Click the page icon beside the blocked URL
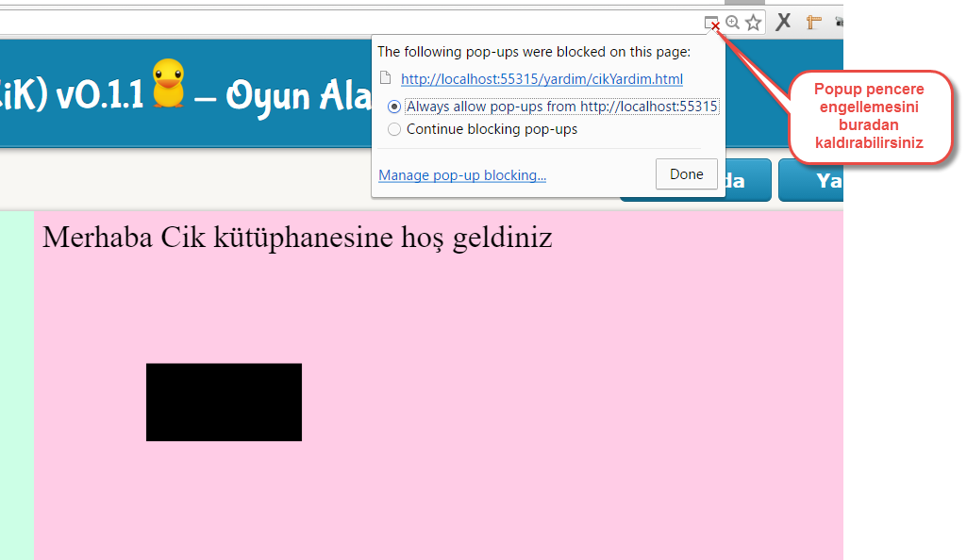This screenshot has width=967, height=560. coord(384,79)
